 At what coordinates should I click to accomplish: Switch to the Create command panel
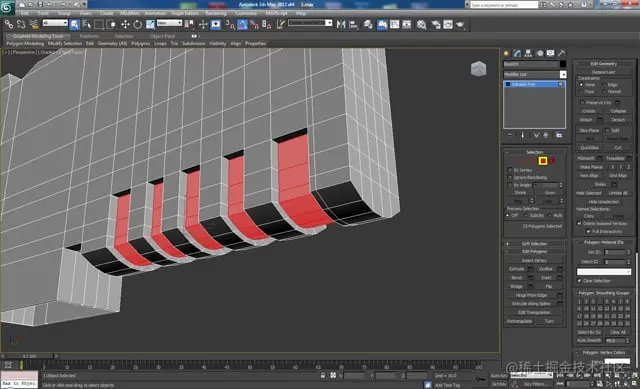(x=507, y=53)
